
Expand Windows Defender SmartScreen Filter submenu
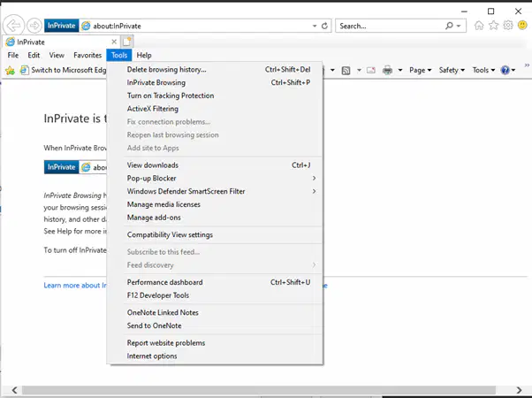pos(215,191)
